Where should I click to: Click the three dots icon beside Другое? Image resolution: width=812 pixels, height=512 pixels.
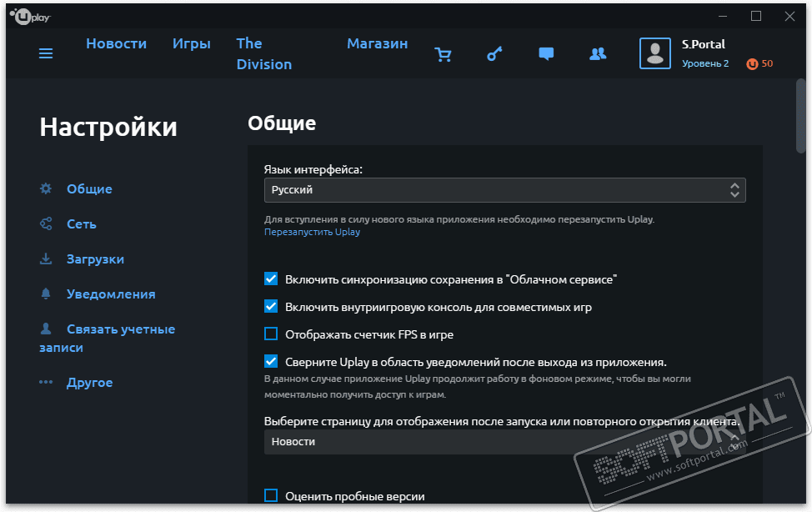pos(46,382)
